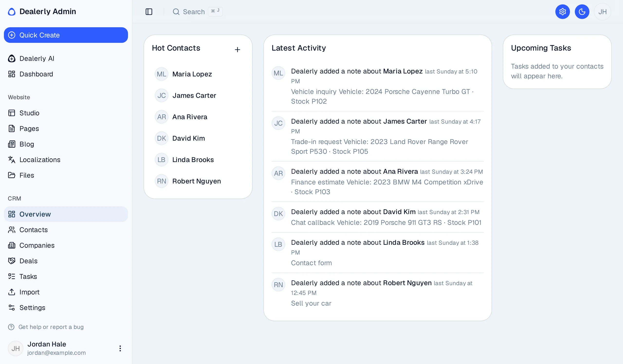Image resolution: width=623 pixels, height=364 pixels.
Task: Go to Dashboard in sidebar
Action: click(x=66, y=74)
